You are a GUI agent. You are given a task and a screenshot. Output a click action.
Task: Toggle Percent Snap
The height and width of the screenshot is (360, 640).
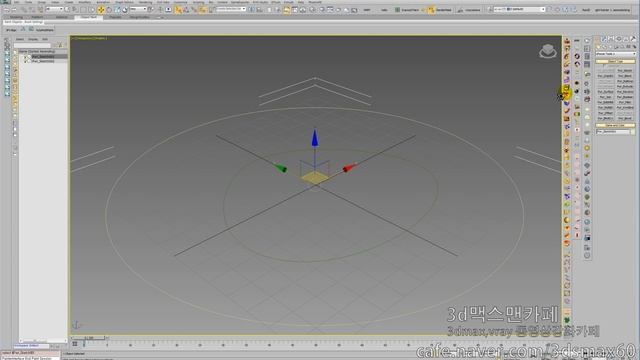194,9
